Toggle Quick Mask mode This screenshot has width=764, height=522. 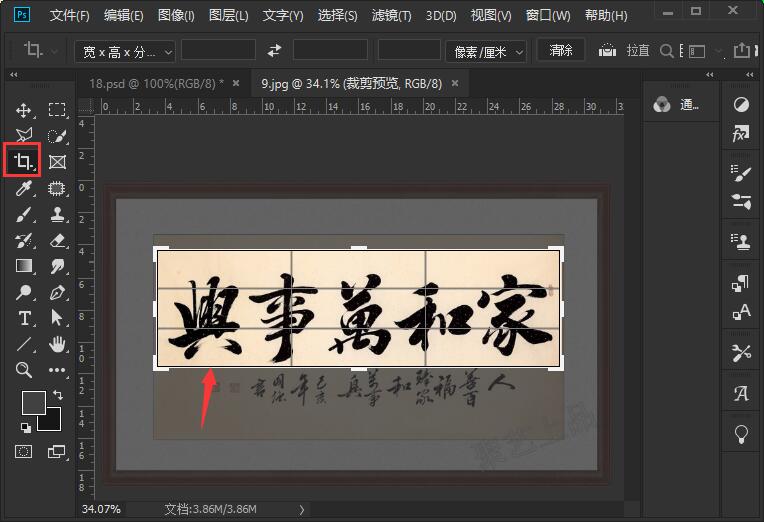pyautogui.click(x=23, y=452)
